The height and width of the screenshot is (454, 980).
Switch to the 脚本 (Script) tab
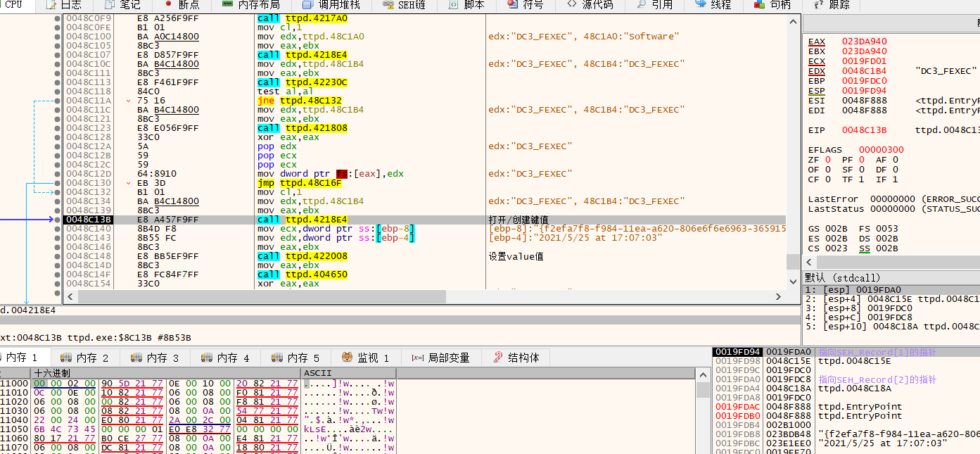(x=467, y=5)
